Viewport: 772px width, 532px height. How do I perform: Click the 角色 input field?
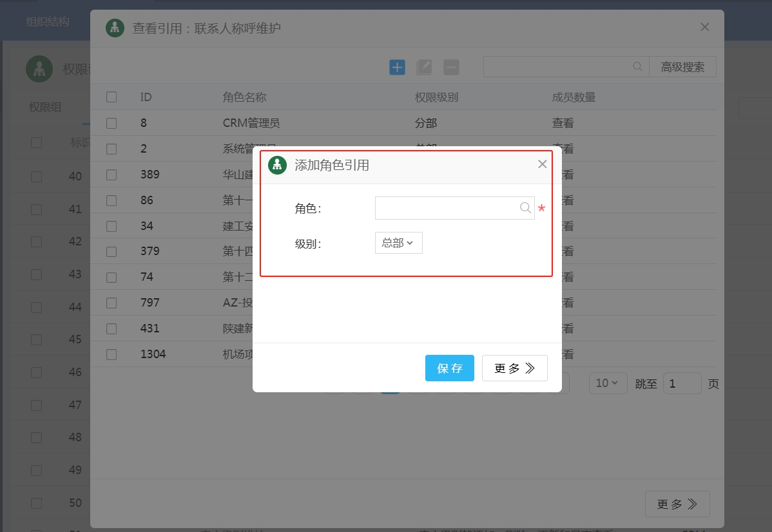click(447, 208)
